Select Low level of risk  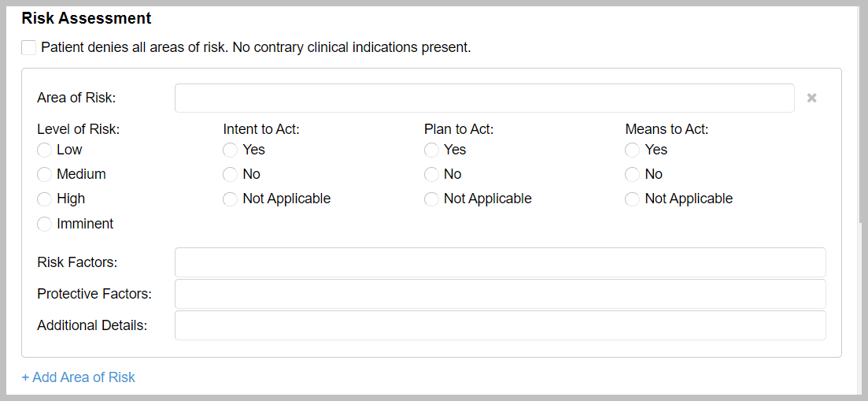pos(45,150)
